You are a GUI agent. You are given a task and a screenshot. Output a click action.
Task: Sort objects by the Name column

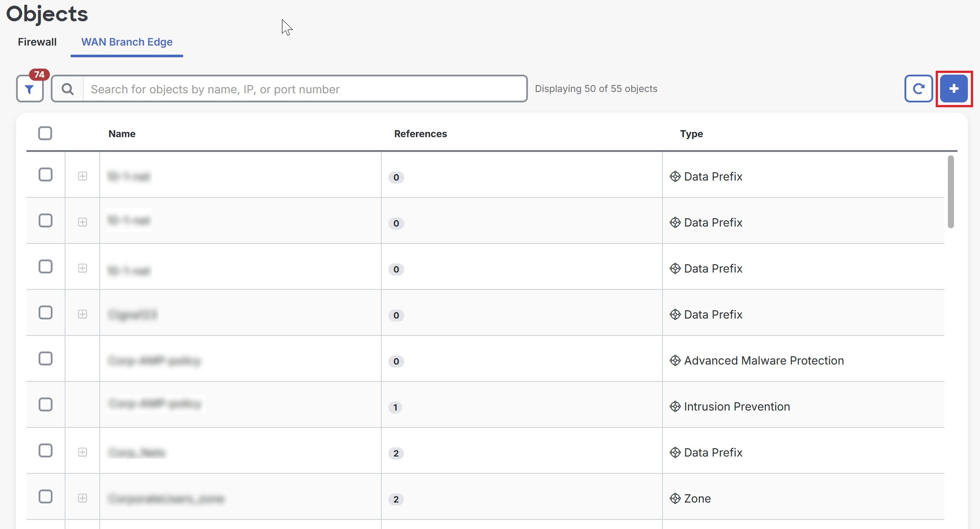coord(122,134)
